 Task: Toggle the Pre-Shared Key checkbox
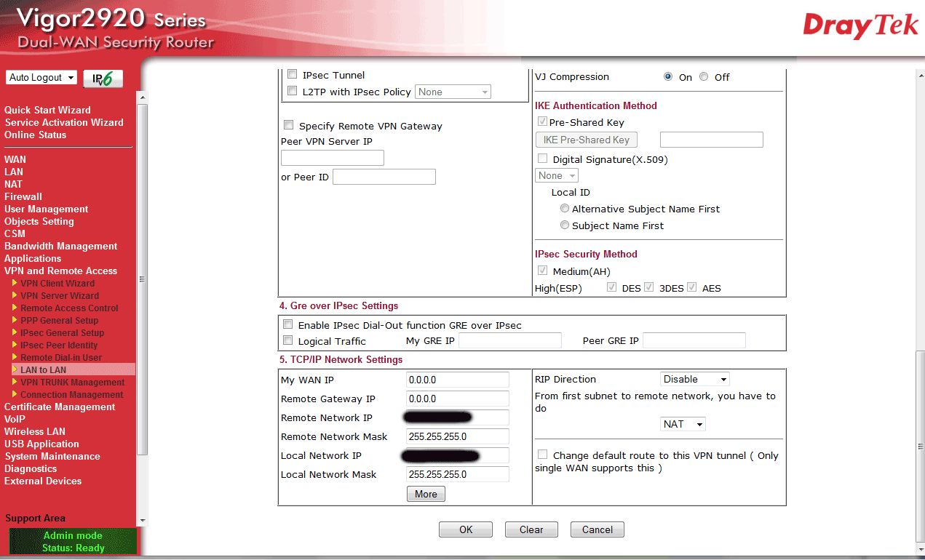[x=542, y=121]
